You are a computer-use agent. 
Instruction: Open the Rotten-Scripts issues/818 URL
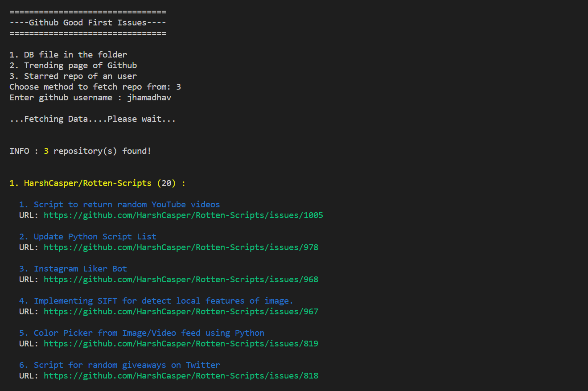pos(181,376)
